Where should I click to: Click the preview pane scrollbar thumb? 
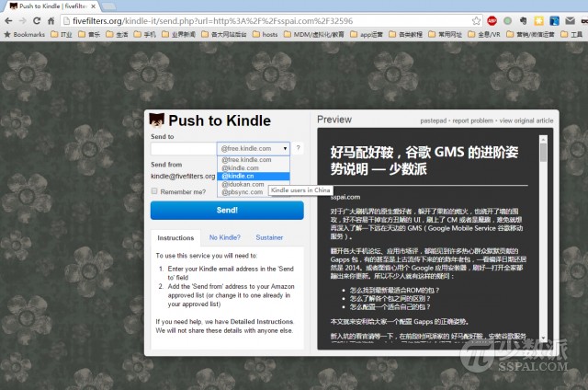(x=543, y=153)
